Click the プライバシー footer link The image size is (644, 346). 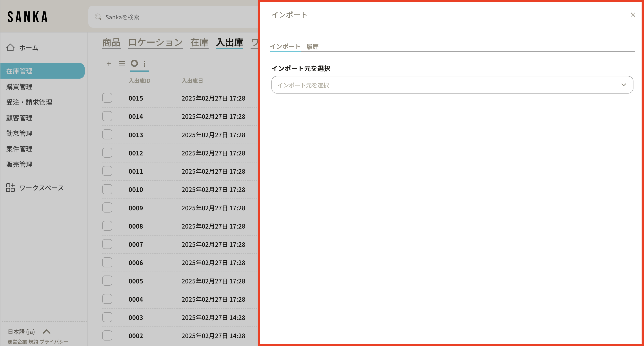(x=54, y=342)
